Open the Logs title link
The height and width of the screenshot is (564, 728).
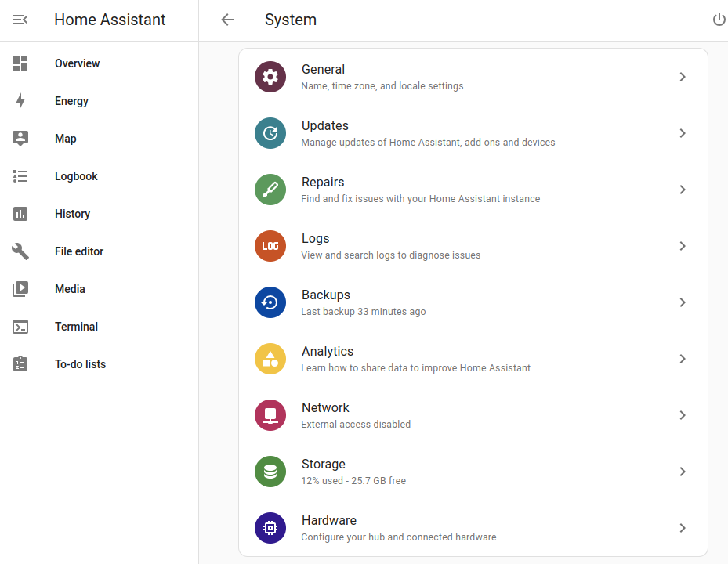coord(315,239)
